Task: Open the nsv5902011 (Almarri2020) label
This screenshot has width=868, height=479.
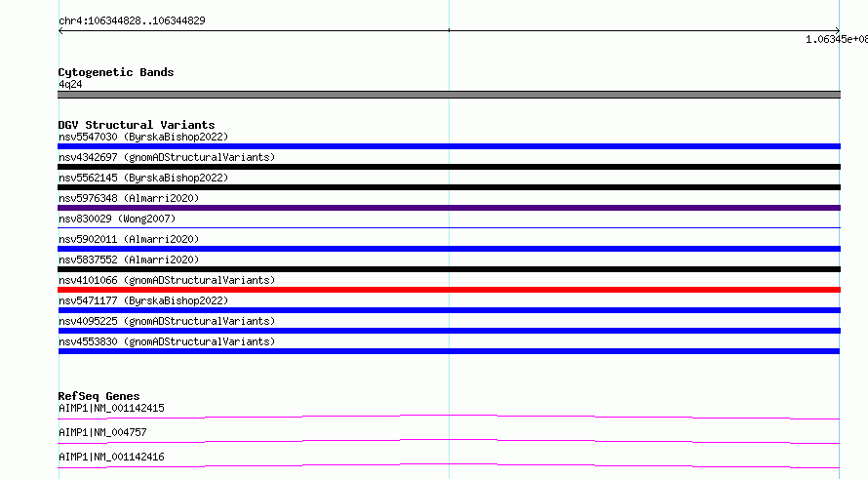Action: (129, 239)
